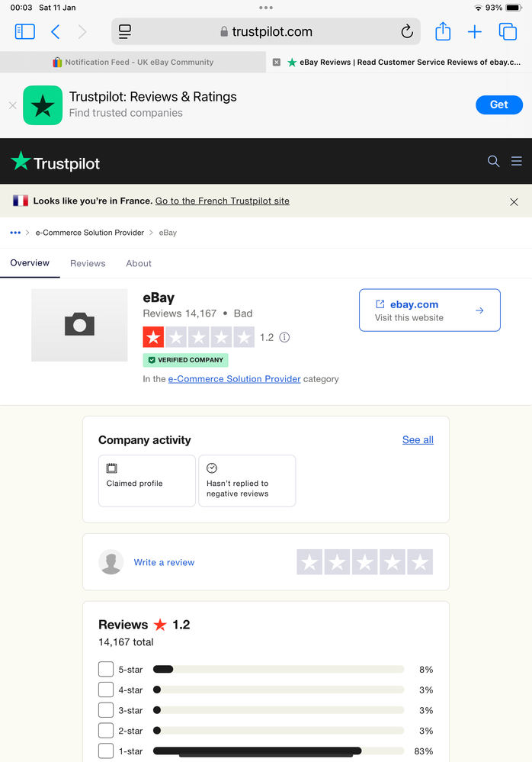Tap the Wi-Fi status icon
The width and height of the screenshot is (532, 762).
(x=478, y=8)
